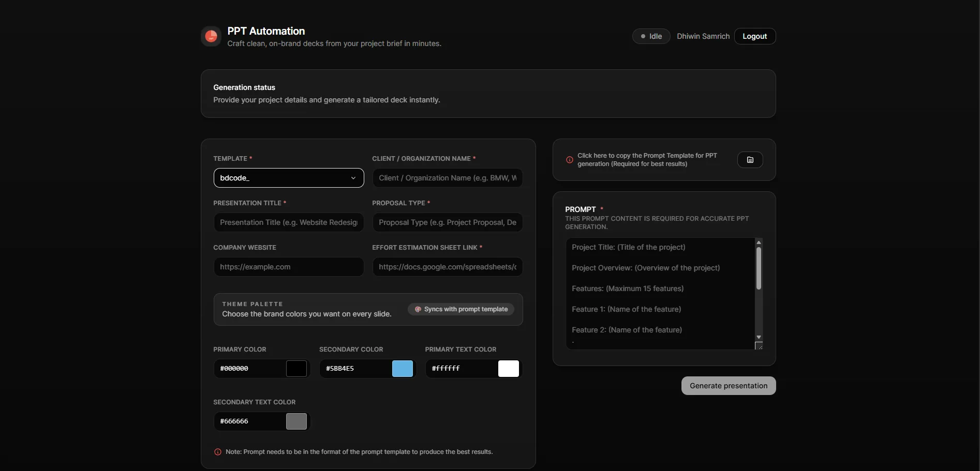Click the Note about prompt template format
Image resolution: width=980 pixels, height=471 pixels.
point(359,452)
